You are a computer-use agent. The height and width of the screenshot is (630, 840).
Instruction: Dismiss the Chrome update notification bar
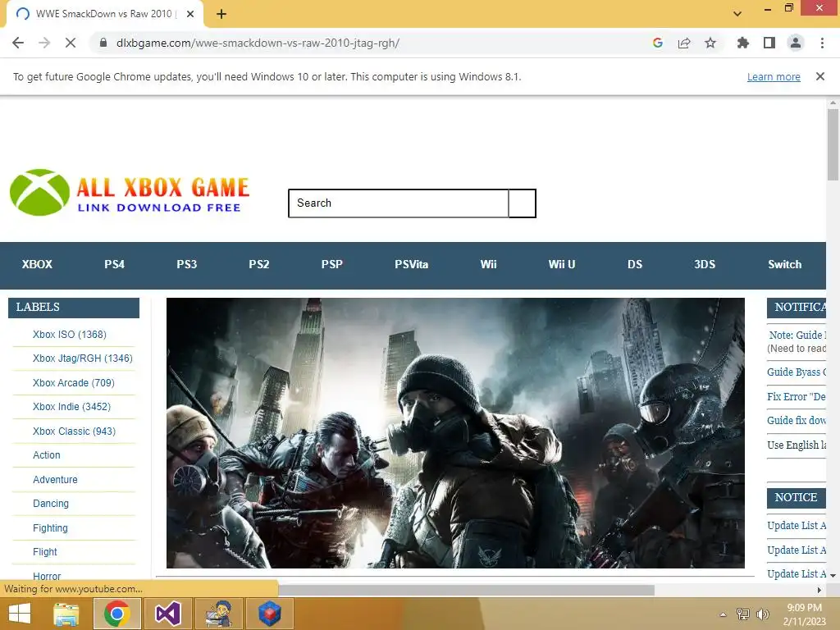[x=820, y=76]
